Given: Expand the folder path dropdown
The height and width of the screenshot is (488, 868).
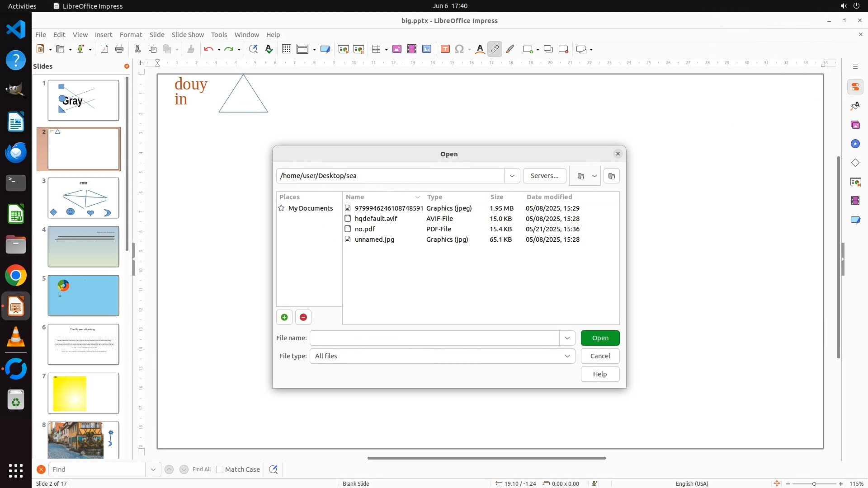Looking at the screenshot, I should coord(512,176).
